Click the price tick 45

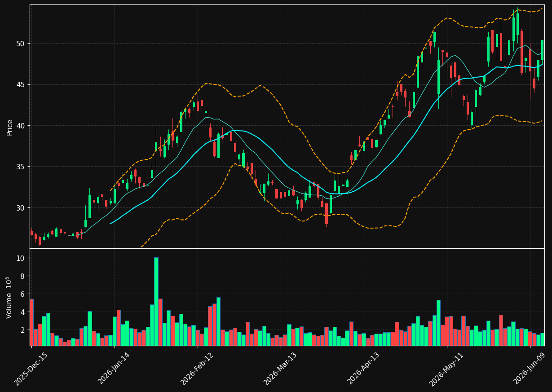22,84
